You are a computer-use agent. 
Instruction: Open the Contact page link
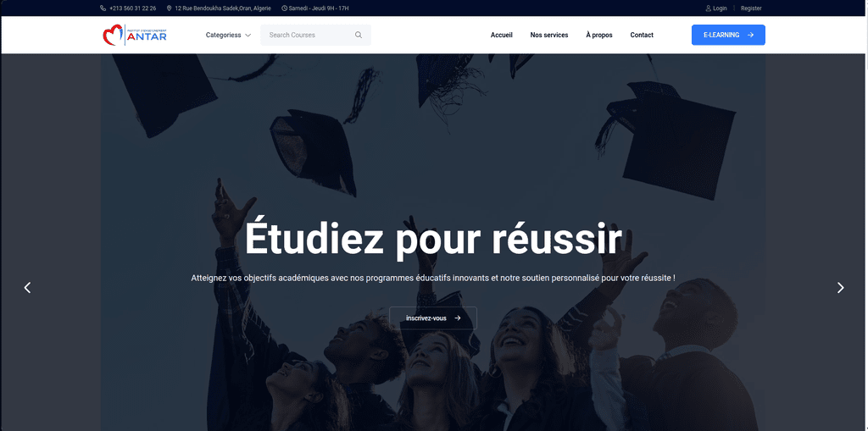point(642,35)
